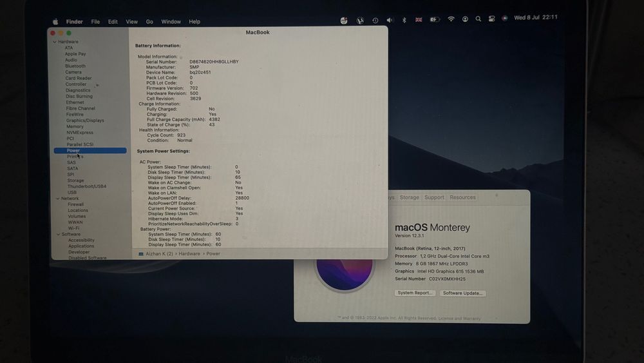Click the Siri icon in menu bar
Screen dimensions: 644x363
(x=505, y=18)
